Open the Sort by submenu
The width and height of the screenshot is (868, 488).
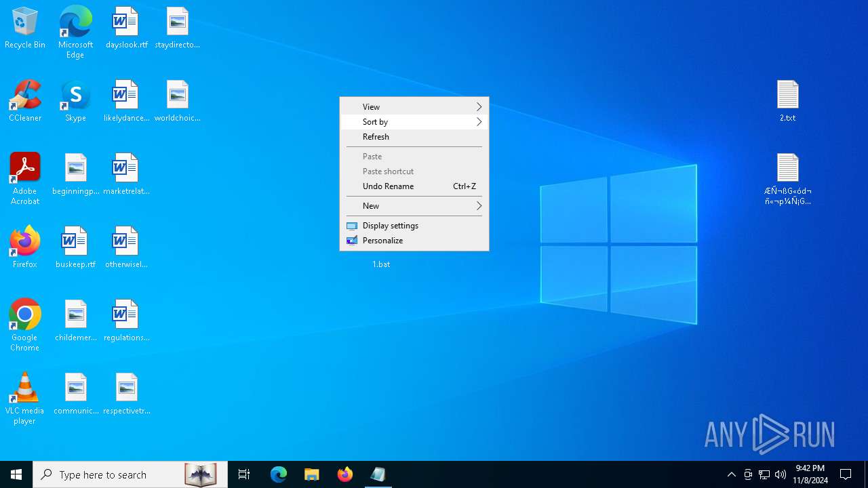click(x=414, y=122)
